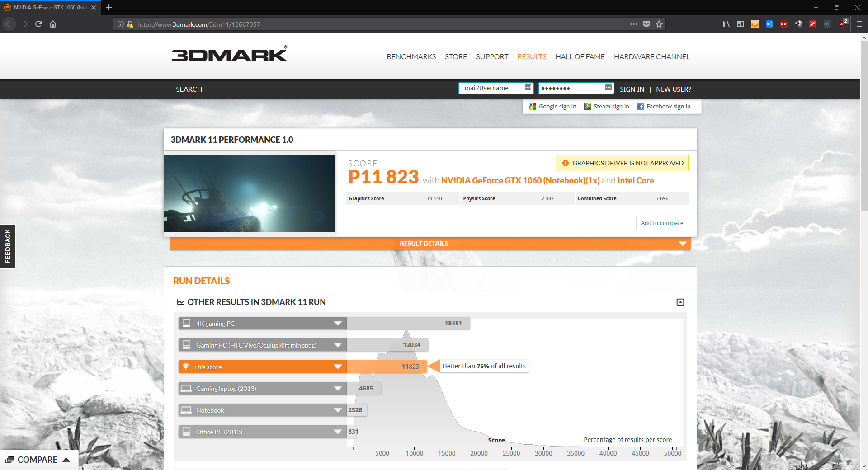
Task: Click the benchmark scene thumbnail
Action: pyautogui.click(x=249, y=194)
